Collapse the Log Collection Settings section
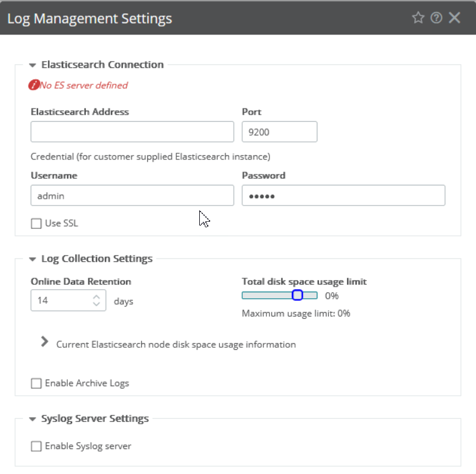 point(33,259)
